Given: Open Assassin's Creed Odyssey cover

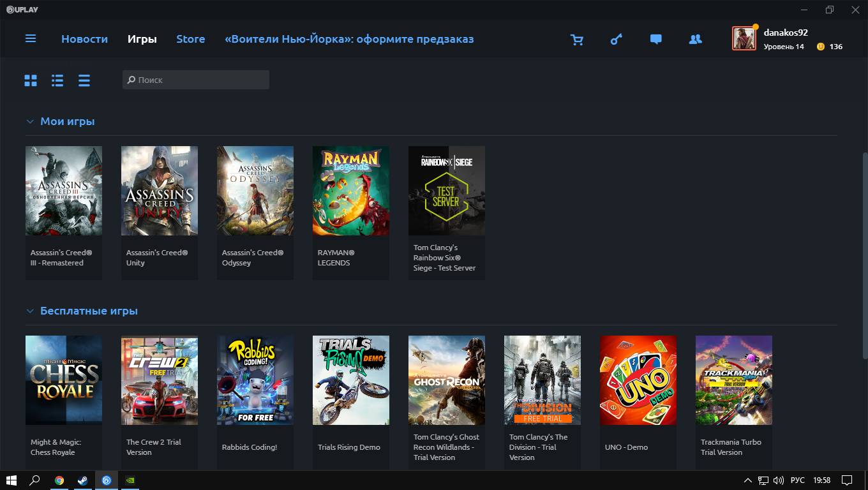Looking at the screenshot, I should [255, 191].
